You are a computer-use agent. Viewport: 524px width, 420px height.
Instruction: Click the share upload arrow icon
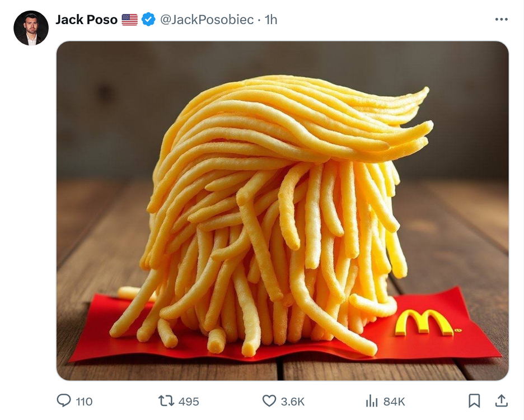click(501, 400)
